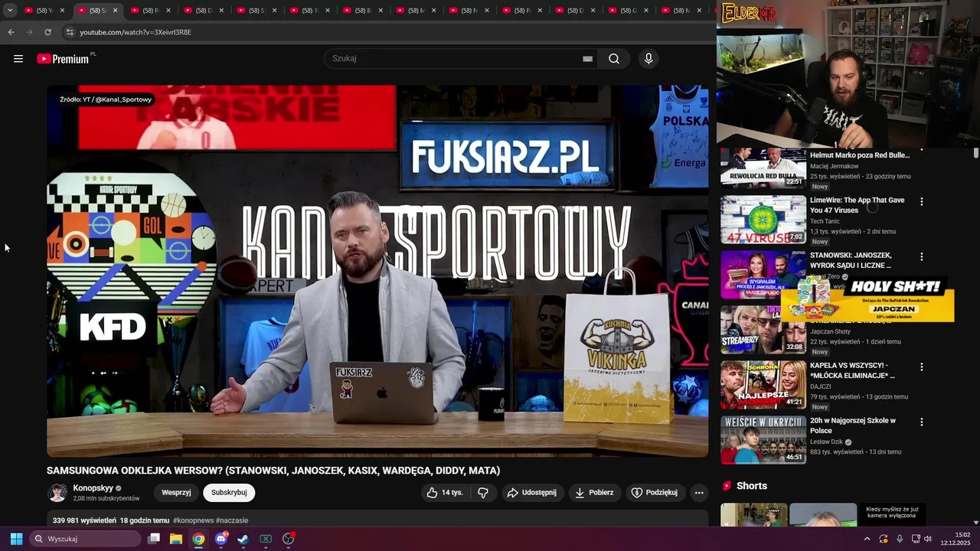
Task: Go to YouTube Premium home logo
Action: 64,59
